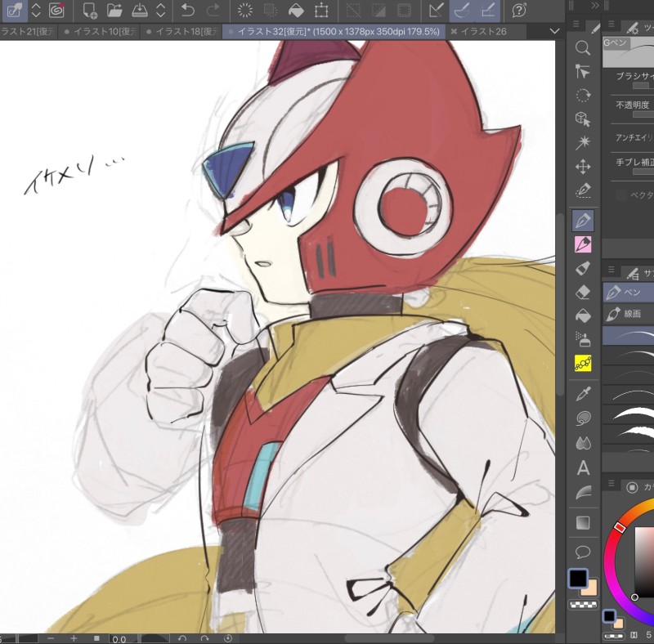Open the canvas tab list chevron
The height and width of the screenshot is (644, 654).
[554, 31]
